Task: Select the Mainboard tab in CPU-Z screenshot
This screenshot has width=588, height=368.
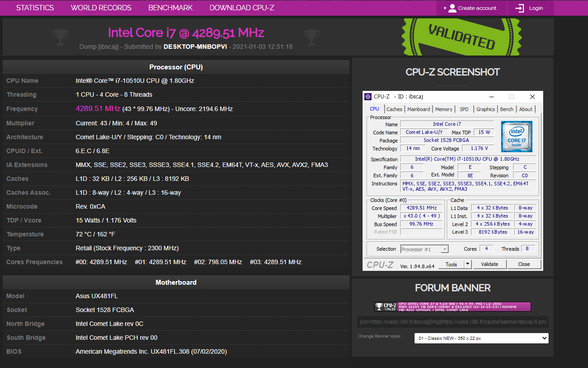Action: click(419, 109)
